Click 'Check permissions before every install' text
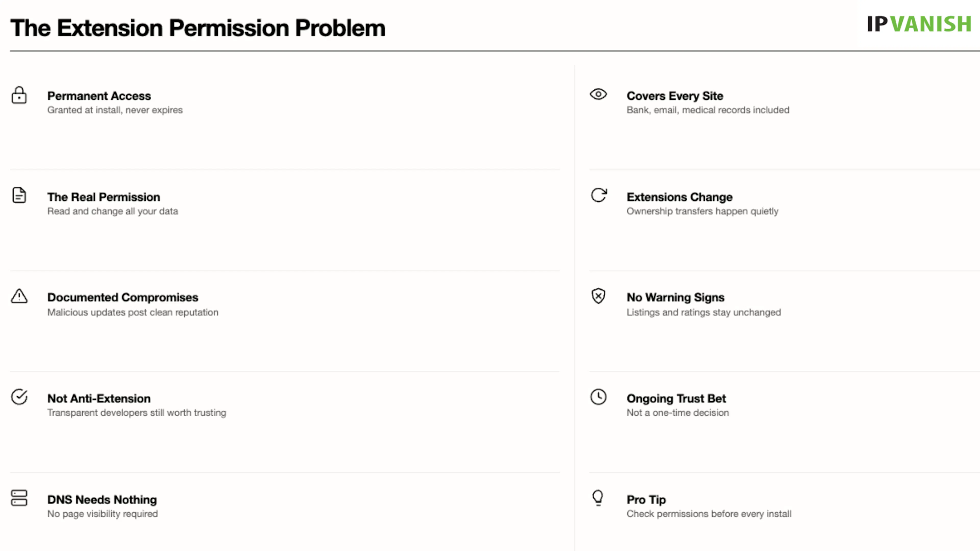This screenshot has height=551, width=980. [709, 514]
